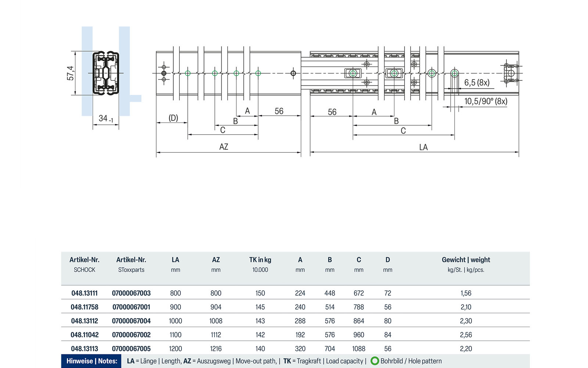Screen dimensions: 588x368
Task: Click the TK in kg column header
Action: click(x=260, y=260)
